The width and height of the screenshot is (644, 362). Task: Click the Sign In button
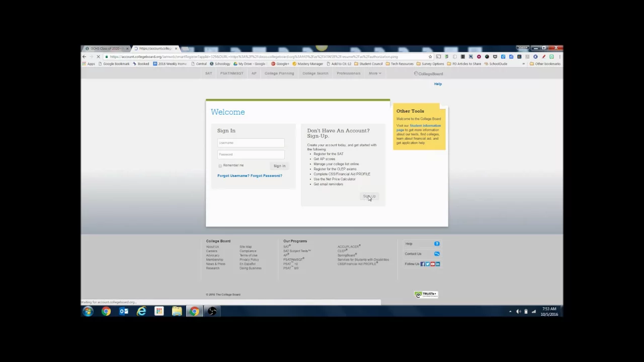tap(279, 166)
